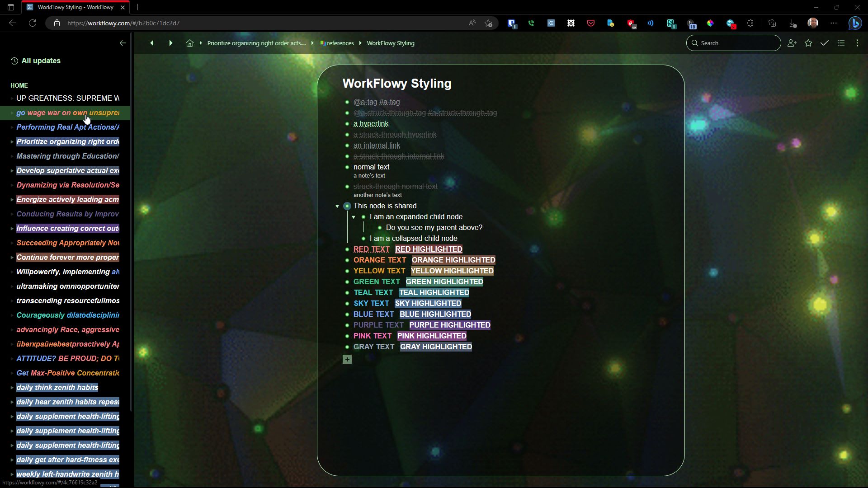The image size is (868, 488).
Task: Expand 'Influence creating correct' sidebar item
Action: tap(12, 229)
